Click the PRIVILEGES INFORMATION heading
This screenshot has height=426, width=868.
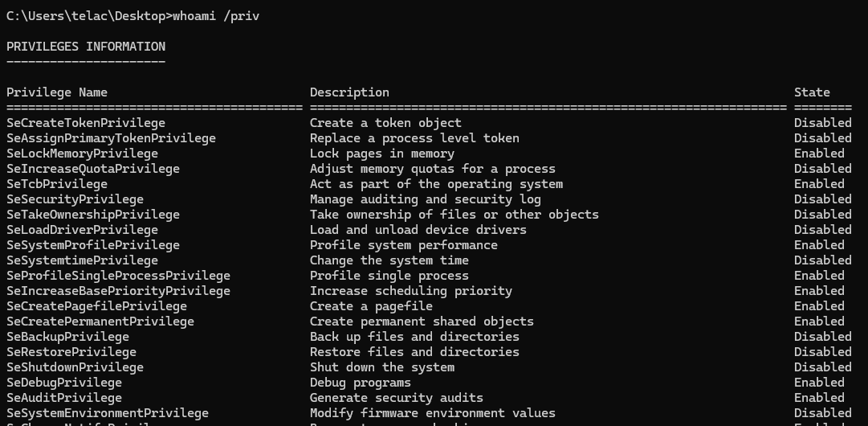[x=86, y=47]
